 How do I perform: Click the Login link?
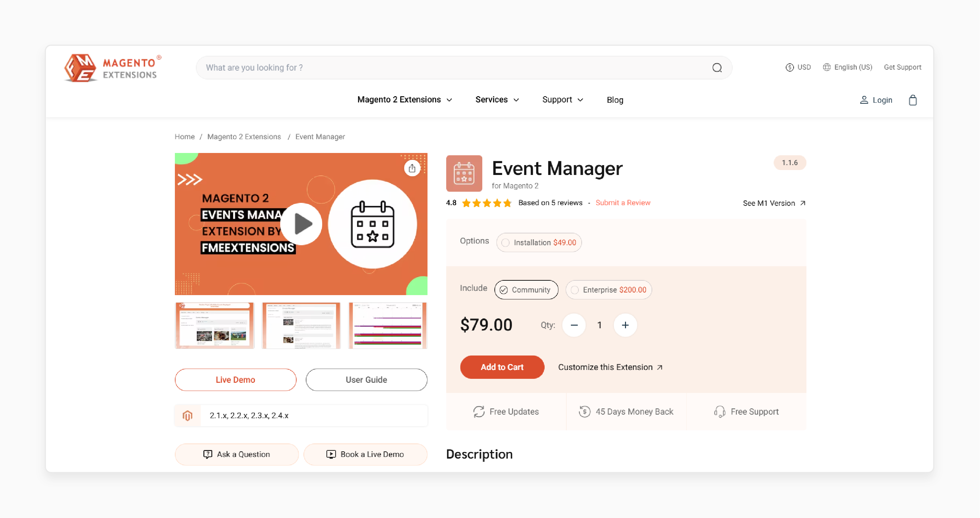[x=876, y=100]
